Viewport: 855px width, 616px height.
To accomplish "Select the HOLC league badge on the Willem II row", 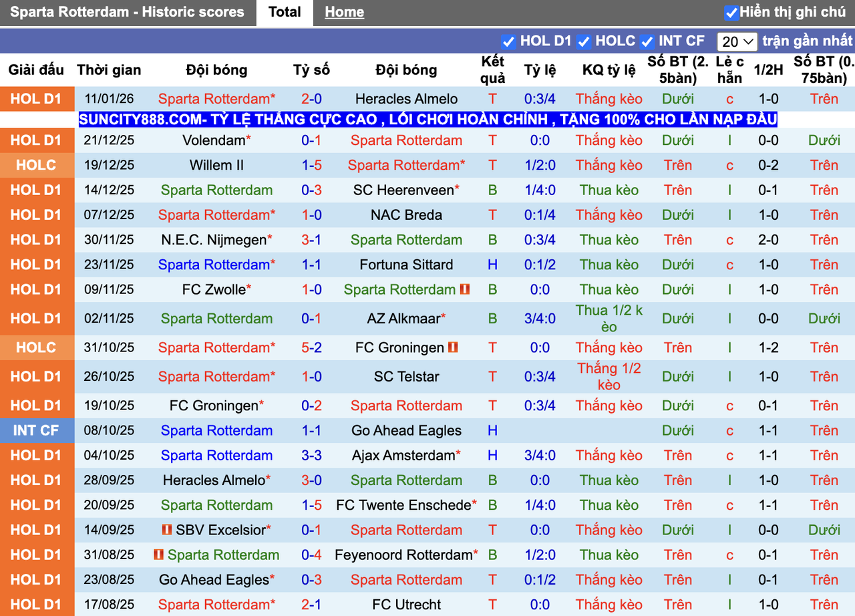I will point(37,165).
